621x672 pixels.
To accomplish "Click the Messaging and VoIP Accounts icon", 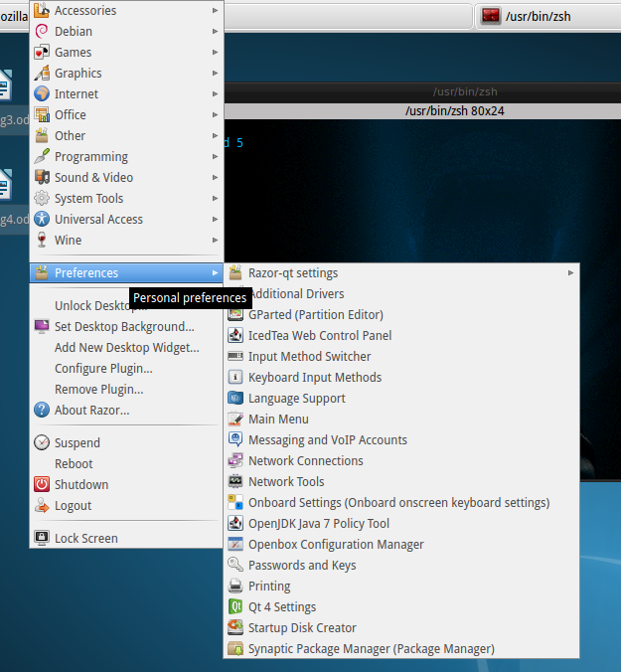I will coord(235,439).
